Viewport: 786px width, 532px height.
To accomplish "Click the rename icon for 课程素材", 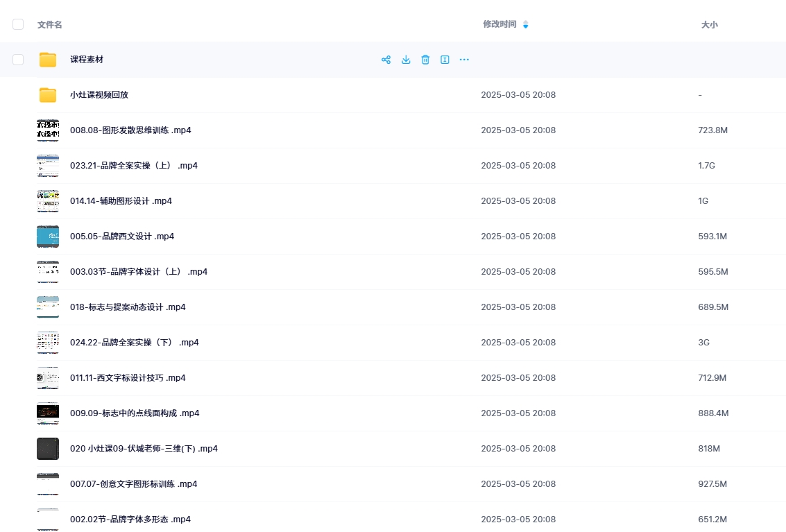I will (x=445, y=60).
